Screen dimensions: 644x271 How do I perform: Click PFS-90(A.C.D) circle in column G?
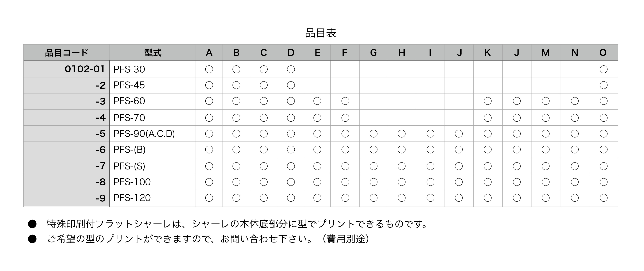pyautogui.click(x=373, y=134)
